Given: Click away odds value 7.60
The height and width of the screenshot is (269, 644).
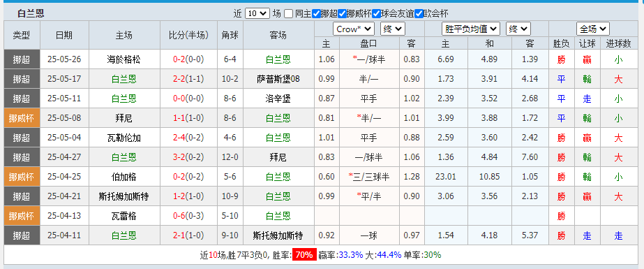Looking at the screenshot, I should 530,157.
